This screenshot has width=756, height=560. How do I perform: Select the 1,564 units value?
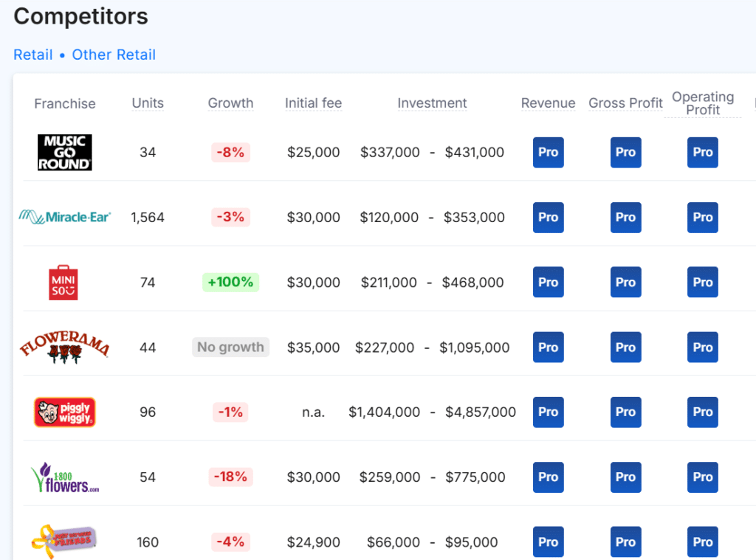point(148,218)
